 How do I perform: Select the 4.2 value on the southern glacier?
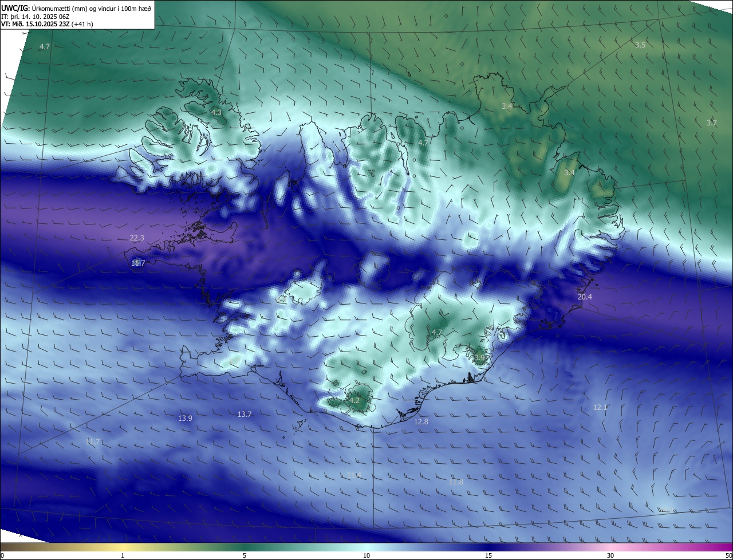tap(354, 400)
